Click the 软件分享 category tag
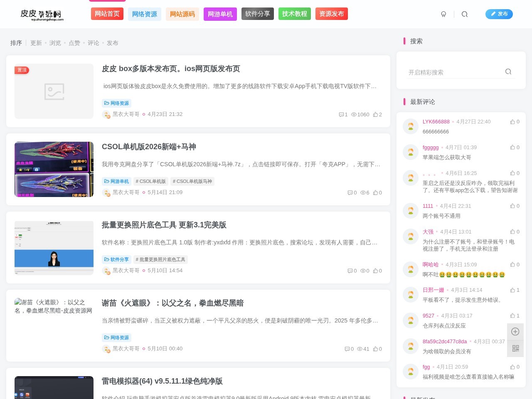The width and height of the screenshot is (532, 399). [x=116, y=259]
